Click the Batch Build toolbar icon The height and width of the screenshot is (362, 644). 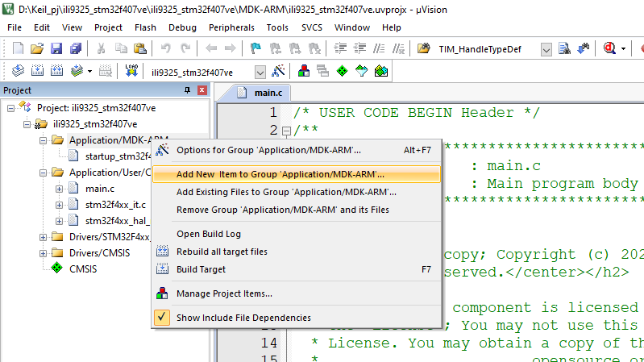coord(77,71)
